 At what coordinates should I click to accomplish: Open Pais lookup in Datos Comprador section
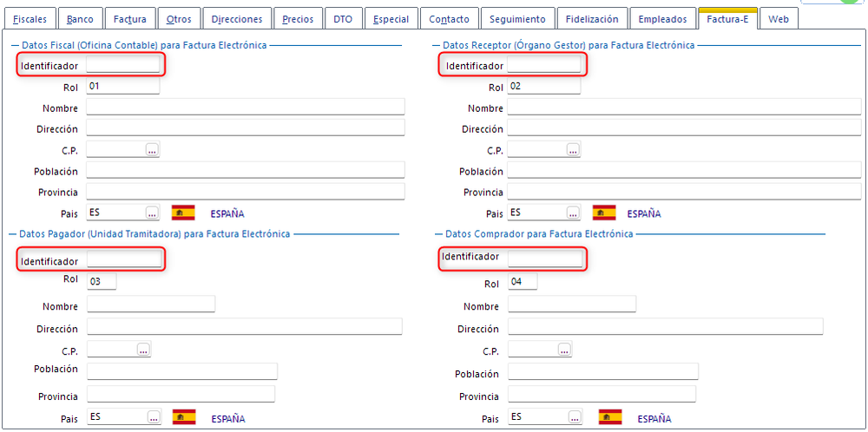pos(575,416)
